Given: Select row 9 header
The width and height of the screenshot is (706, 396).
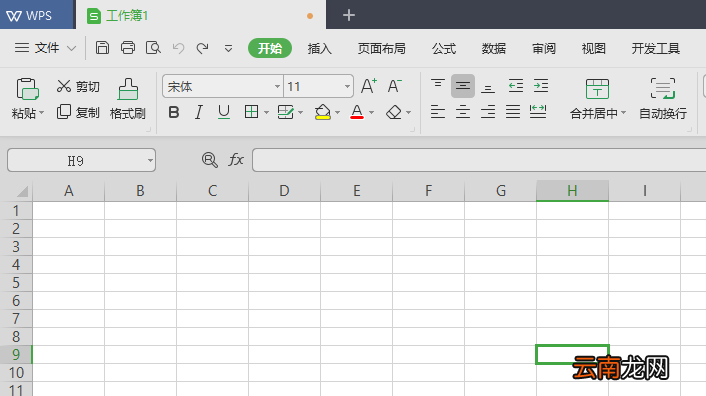Looking at the screenshot, I should tap(16, 355).
